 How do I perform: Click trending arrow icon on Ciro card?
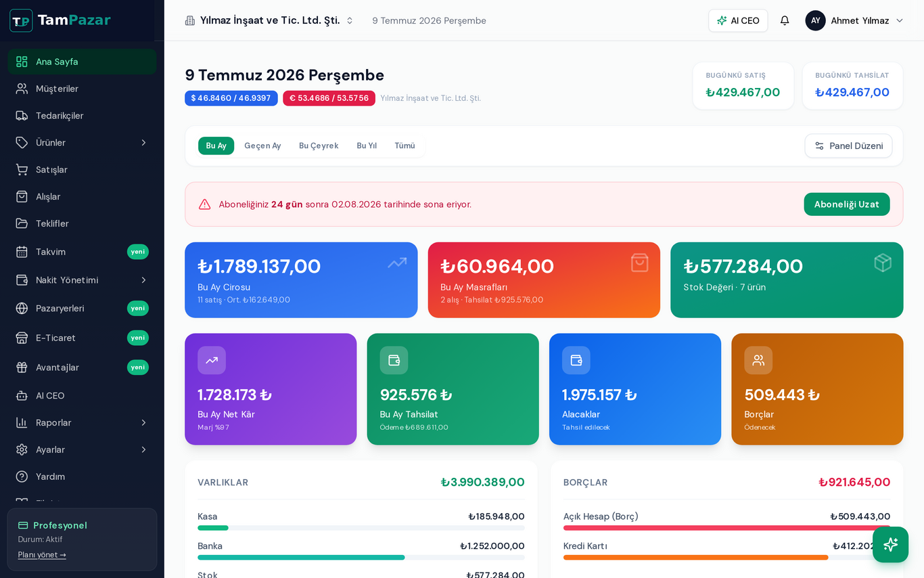click(x=397, y=263)
